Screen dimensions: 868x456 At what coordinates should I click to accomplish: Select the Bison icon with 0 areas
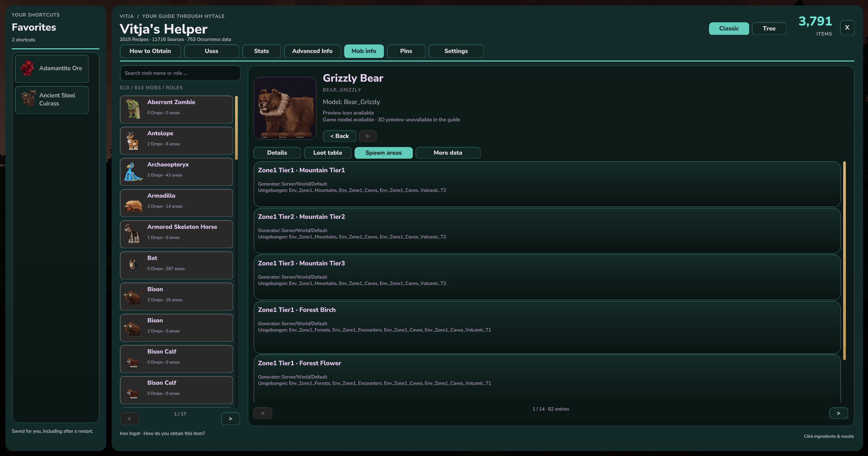point(133,329)
